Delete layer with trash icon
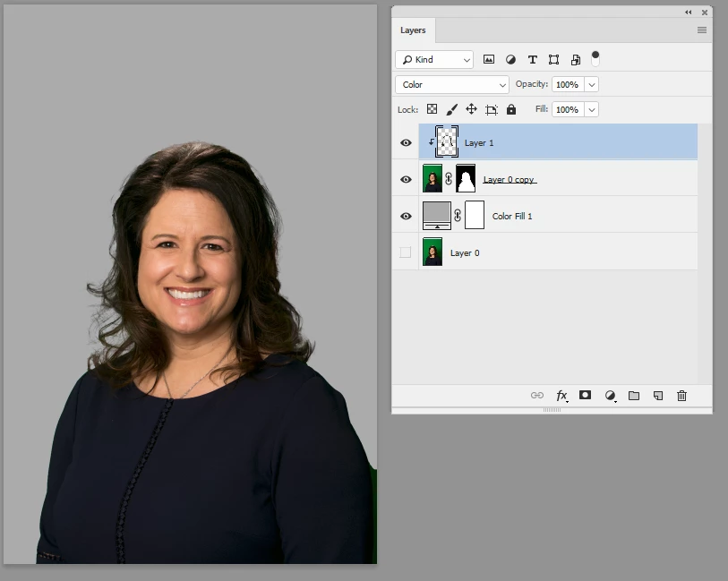 681,396
